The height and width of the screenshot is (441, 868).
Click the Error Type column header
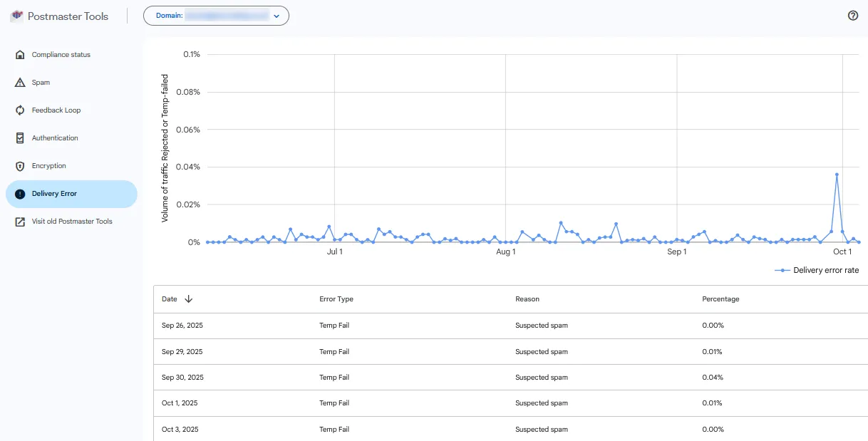point(336,299)
